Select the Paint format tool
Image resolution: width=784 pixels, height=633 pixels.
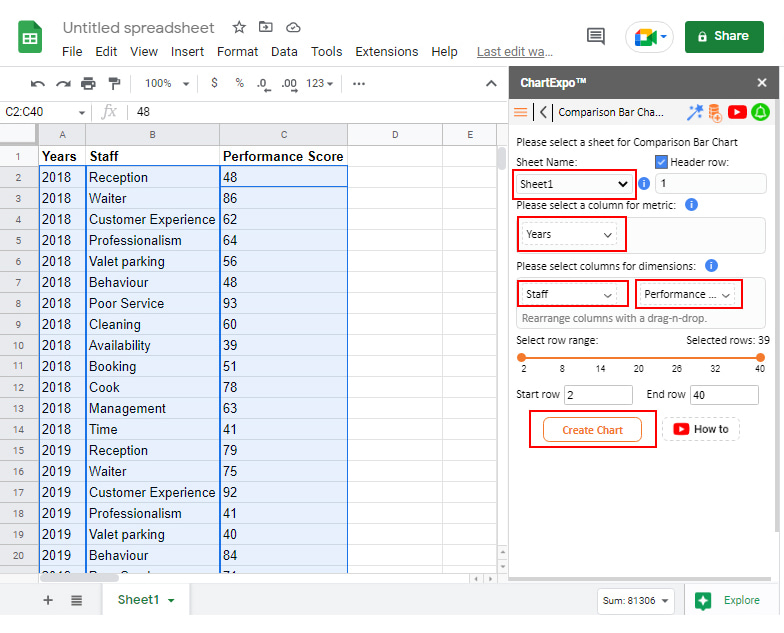tap(114, 84)
